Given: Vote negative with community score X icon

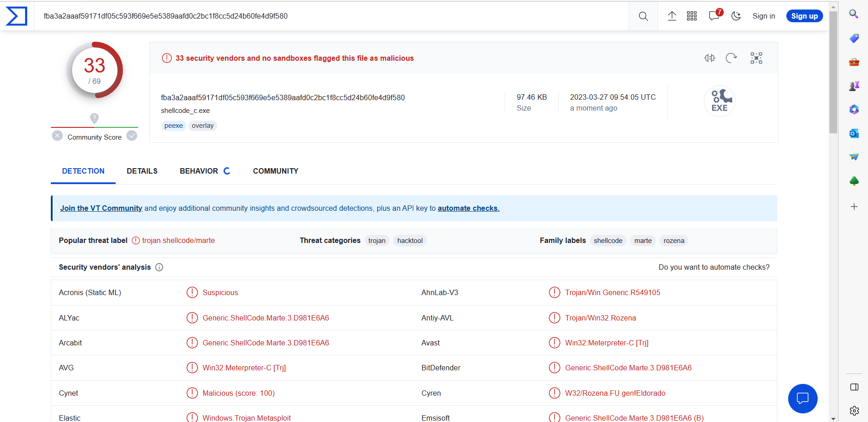Looking at the screenshot, I should (58, 136).
